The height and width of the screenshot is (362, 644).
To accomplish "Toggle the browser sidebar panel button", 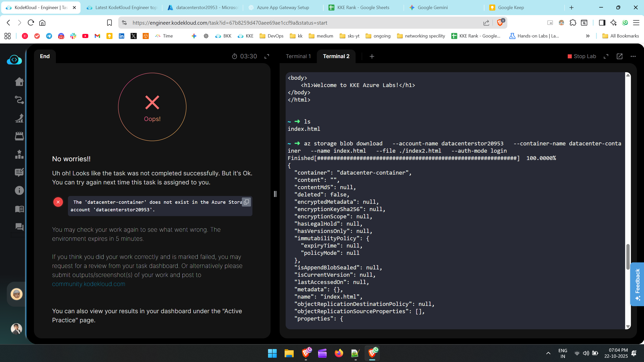I will point(602,23).
